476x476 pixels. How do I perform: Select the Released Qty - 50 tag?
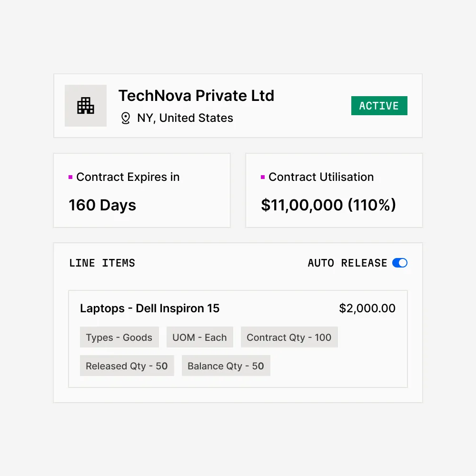127,366
